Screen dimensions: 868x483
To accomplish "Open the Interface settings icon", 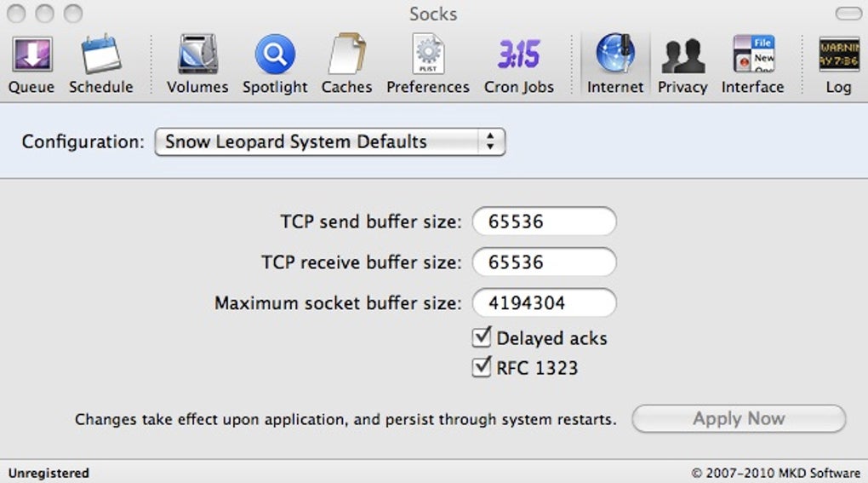I will pyautogui.click(x=752, y=55).
